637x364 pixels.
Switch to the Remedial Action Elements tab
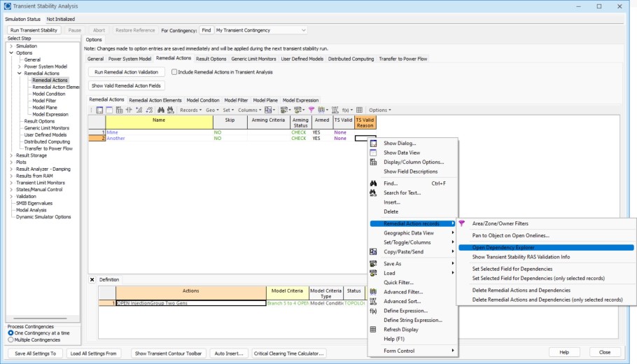point(155,100)
